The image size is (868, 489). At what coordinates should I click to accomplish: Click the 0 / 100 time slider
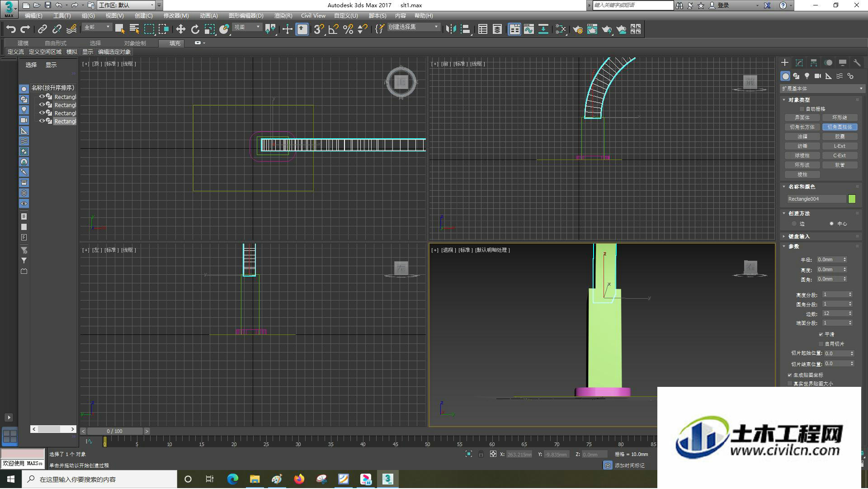click(115, 432)
